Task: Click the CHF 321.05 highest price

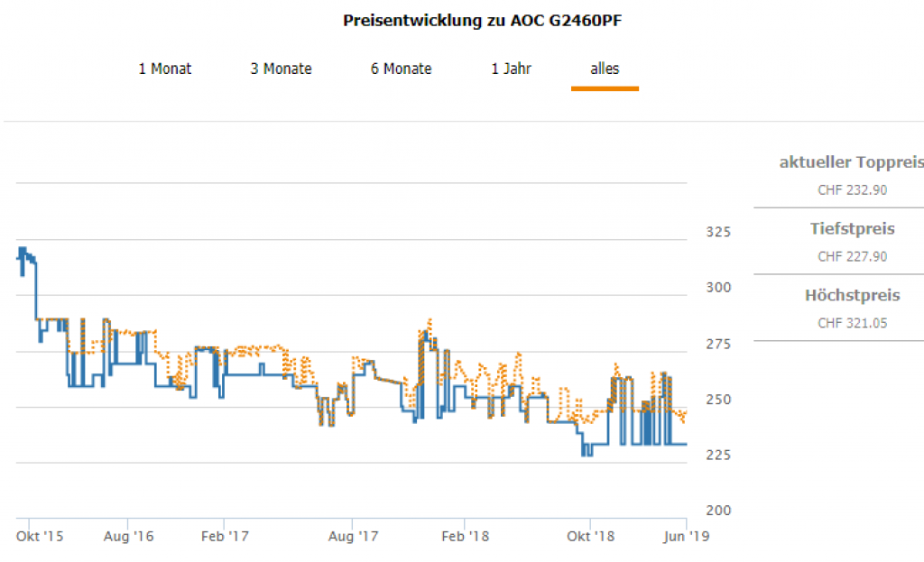Action: [x=852, y=323]
